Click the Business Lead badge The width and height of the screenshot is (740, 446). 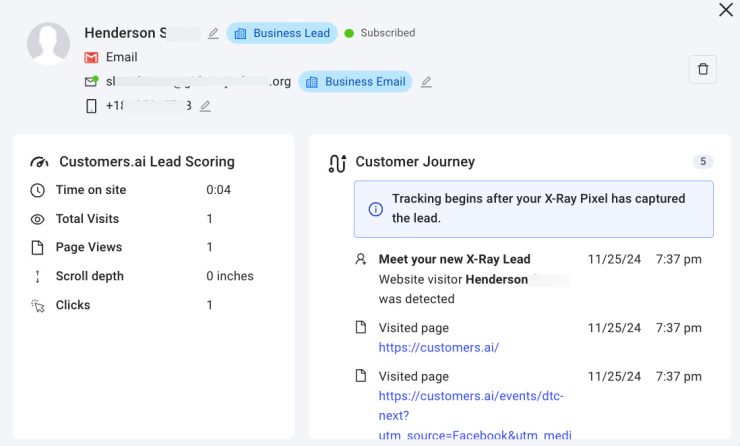click(x=282, y=33)
